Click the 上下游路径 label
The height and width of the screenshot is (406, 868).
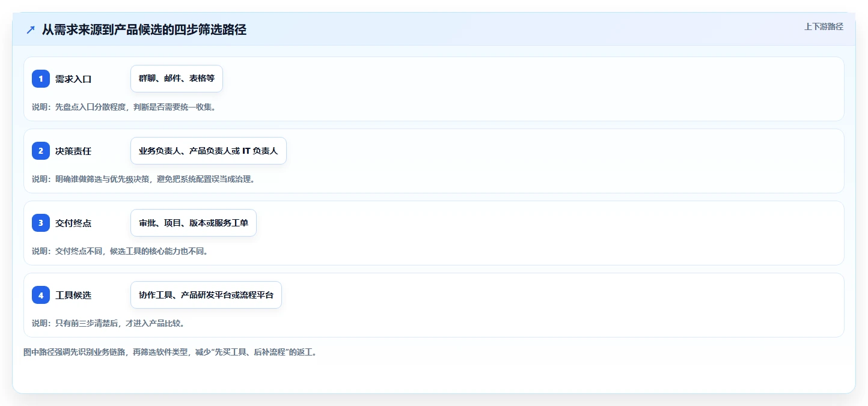click(824, 26)
